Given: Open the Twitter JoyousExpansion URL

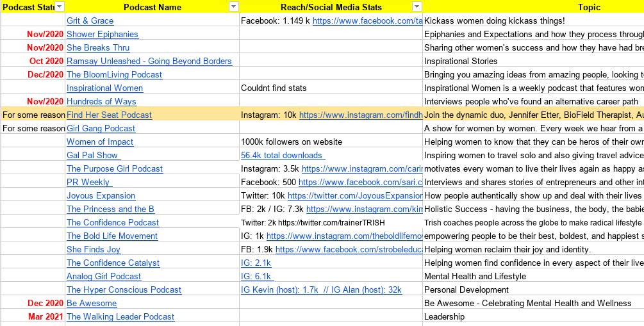Looking at the screenshot, I should pos(355,196).
